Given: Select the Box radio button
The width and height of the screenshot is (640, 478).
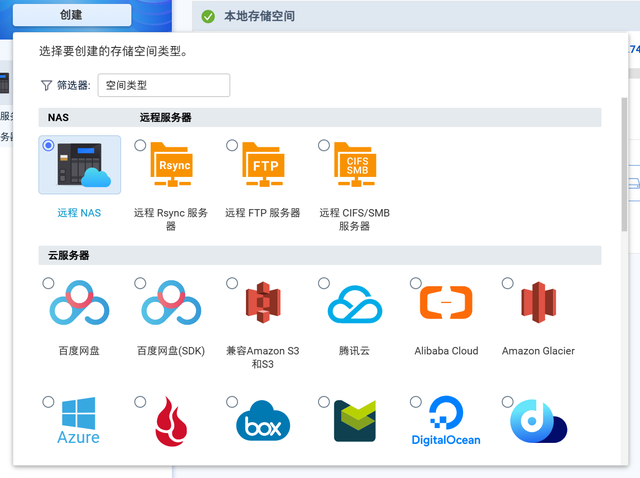Looking at the screenshot, I should tap(232, 402).
